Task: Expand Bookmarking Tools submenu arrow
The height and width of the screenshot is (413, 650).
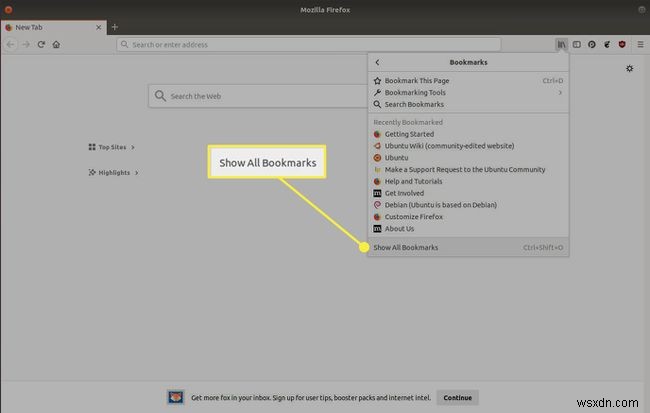Action: (x=560, y=92)
